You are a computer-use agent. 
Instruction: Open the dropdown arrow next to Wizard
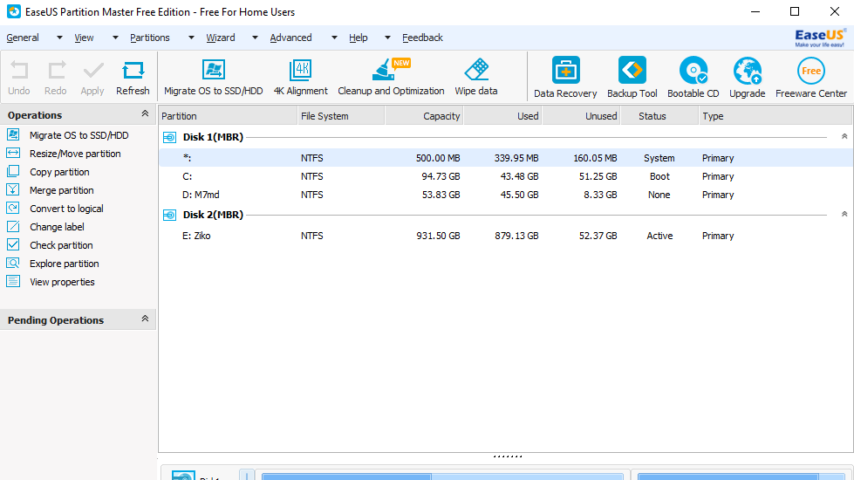point(254,38)
